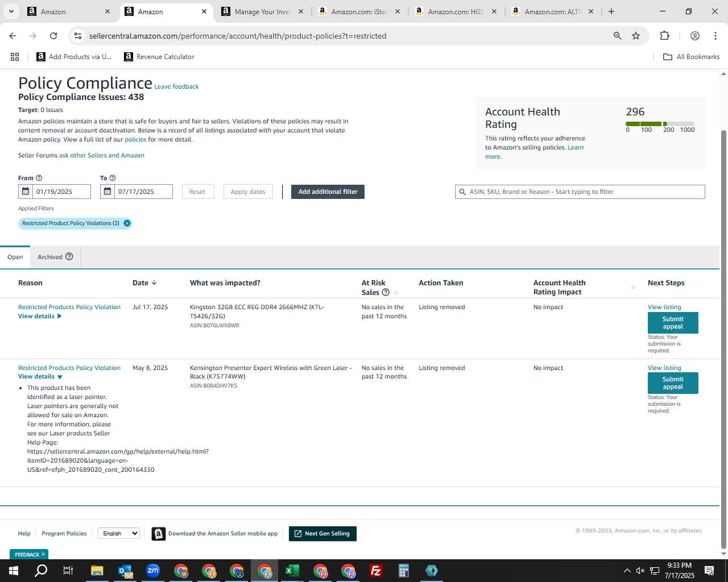Click the Account Health Rating progress bar
The image size is (728, 582).
coord(660,123)
